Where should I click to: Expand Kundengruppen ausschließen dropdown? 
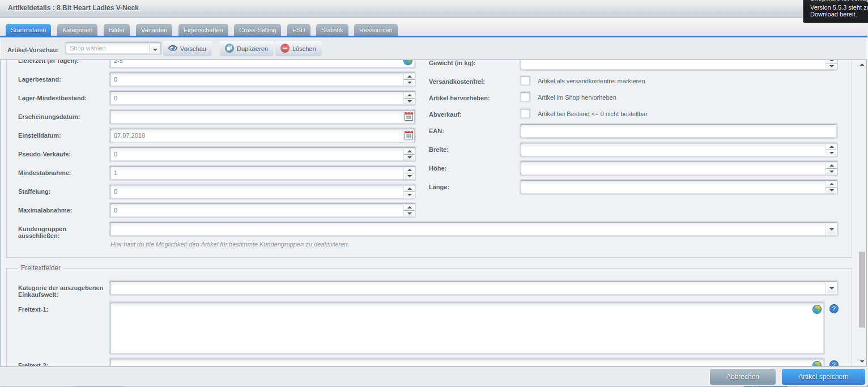[x=831, y=229]
